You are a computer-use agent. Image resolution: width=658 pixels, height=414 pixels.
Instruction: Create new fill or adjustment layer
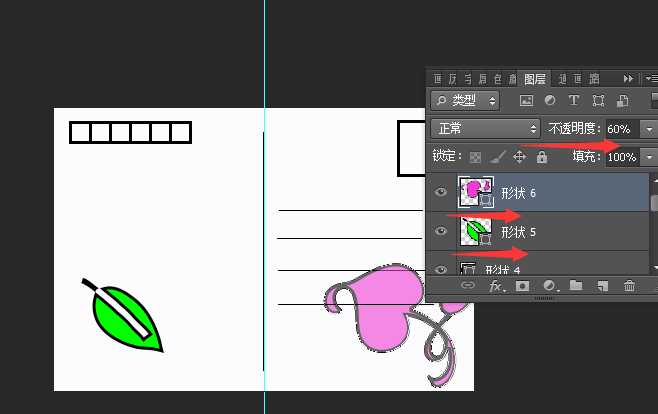pos(549,286)
